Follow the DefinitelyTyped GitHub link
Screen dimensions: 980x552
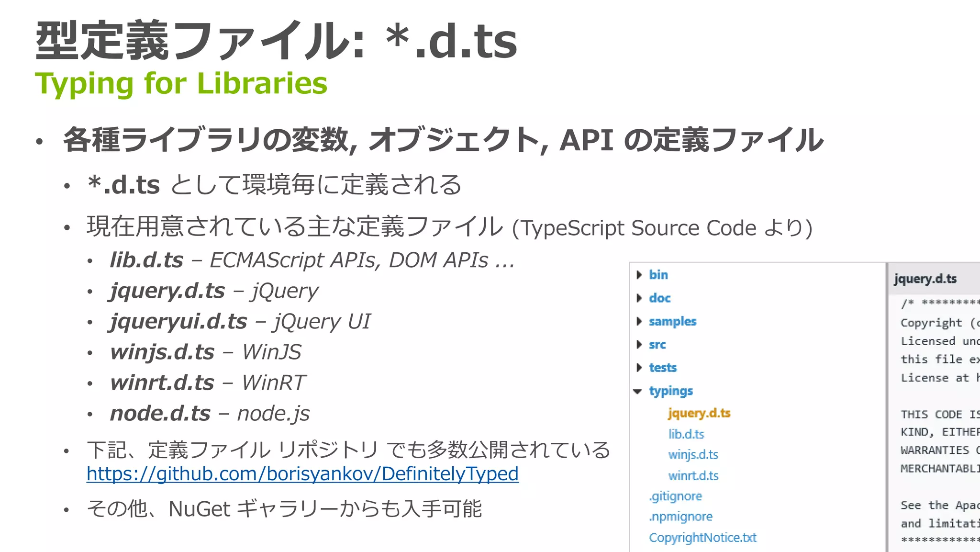coord(302,473)
